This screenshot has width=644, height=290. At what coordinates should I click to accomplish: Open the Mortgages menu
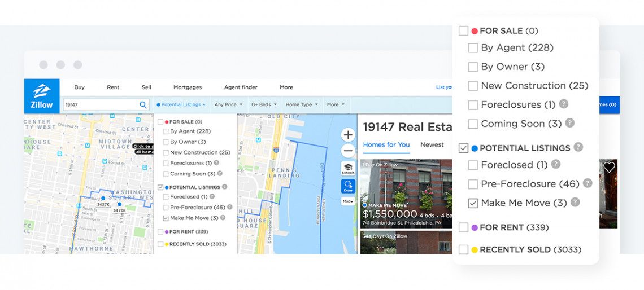click(188, 87)
